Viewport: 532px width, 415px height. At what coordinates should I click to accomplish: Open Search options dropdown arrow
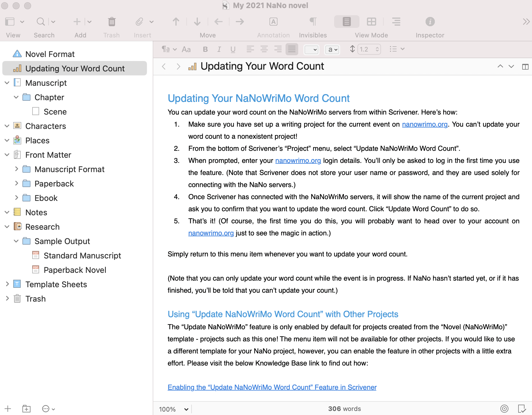[x=53, y=22]
